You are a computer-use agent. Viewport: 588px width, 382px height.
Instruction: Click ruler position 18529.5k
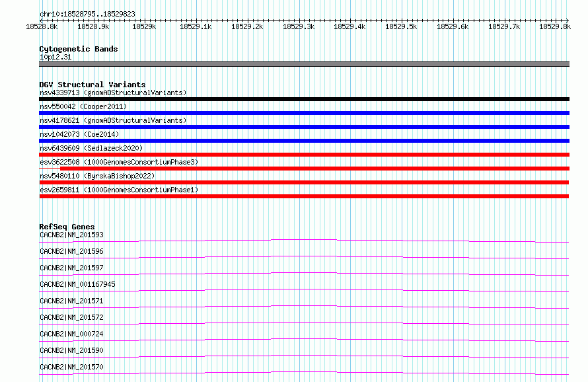[401, 26]
